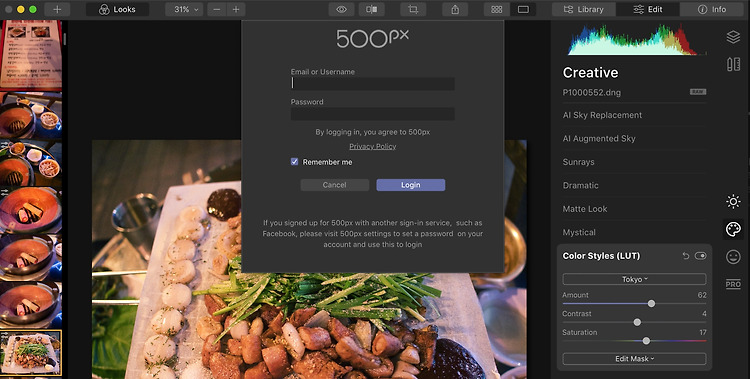The image size is (750, 379).
Task: Select the Crop tool icon
Action: (413, 10)
